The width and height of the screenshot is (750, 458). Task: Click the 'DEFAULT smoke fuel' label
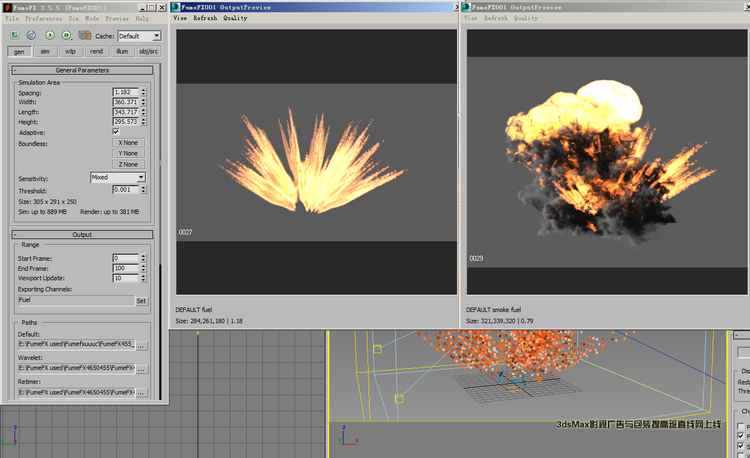pos(494,310)
